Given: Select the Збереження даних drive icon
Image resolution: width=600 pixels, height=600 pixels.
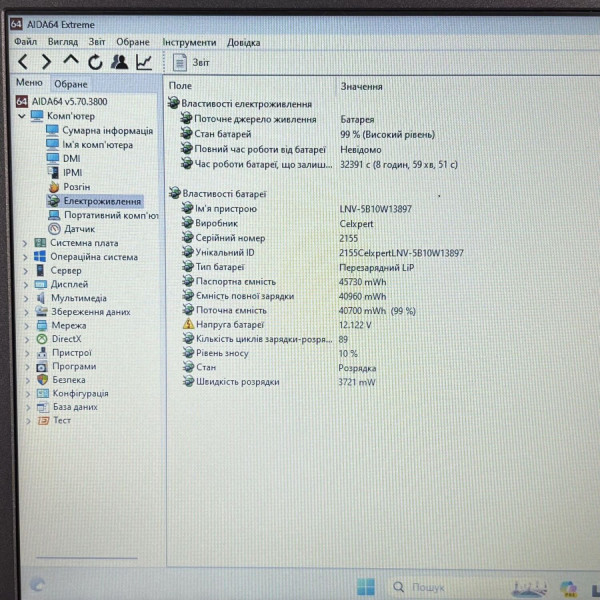Looking at the screenshot, I should (41, 311).
